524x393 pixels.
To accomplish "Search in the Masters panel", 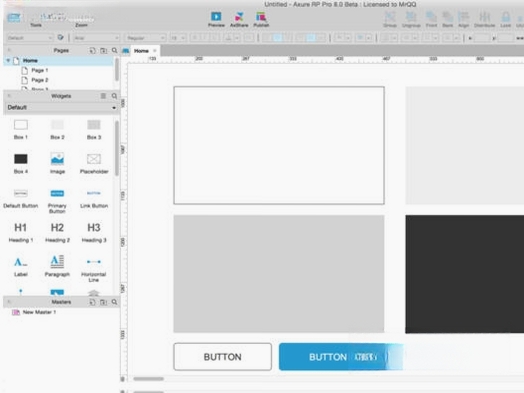I will [x=114, y=302].
